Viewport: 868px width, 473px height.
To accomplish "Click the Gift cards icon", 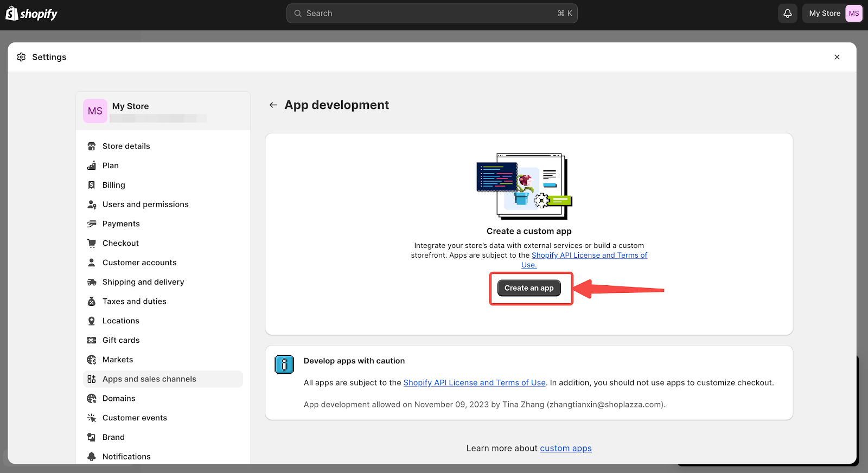I will [92, 340].
